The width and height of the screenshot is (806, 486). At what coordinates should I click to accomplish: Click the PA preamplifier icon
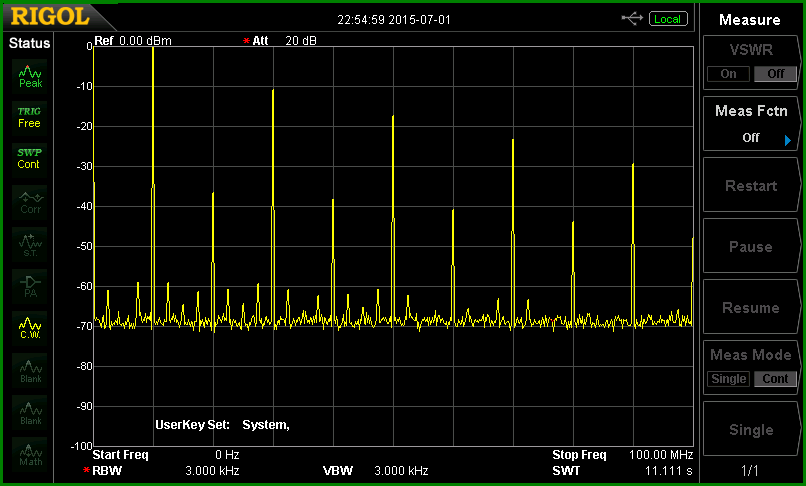(30, 286)
